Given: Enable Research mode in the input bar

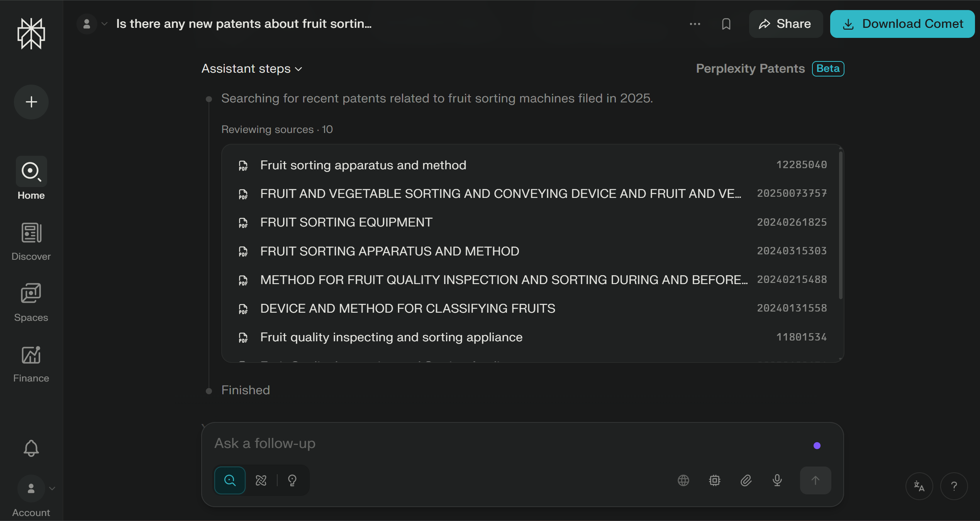Looking at the screenshot, I should coord(261,480).
